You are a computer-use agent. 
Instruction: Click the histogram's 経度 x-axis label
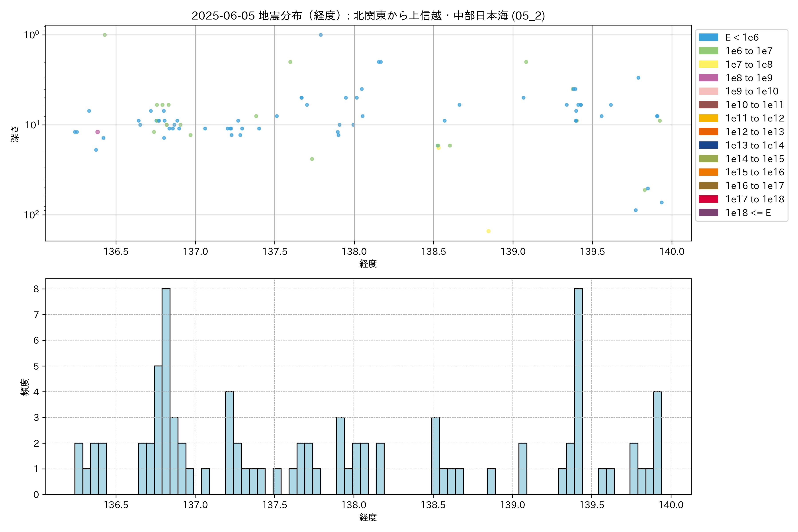click(368, 517)
